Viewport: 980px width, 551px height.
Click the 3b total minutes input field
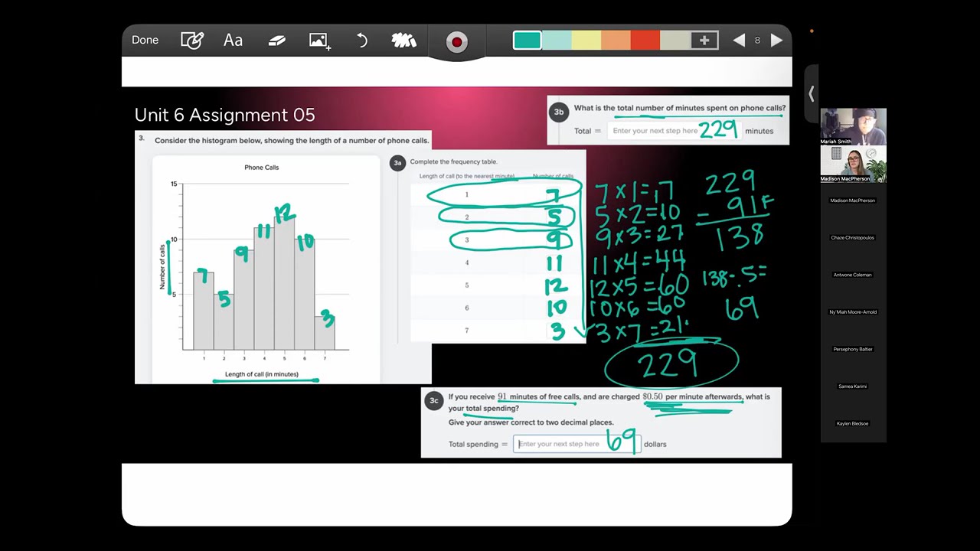tap(675, 130)
